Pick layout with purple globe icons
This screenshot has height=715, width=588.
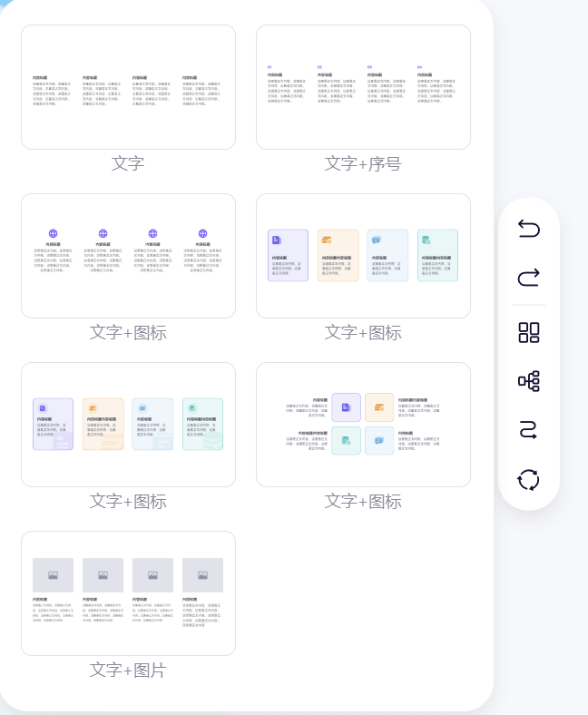[128, 256]
